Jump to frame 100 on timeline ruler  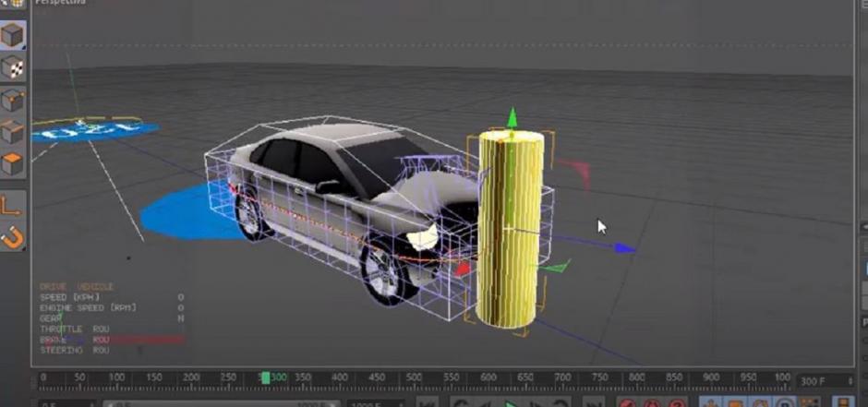coord(116,377)
